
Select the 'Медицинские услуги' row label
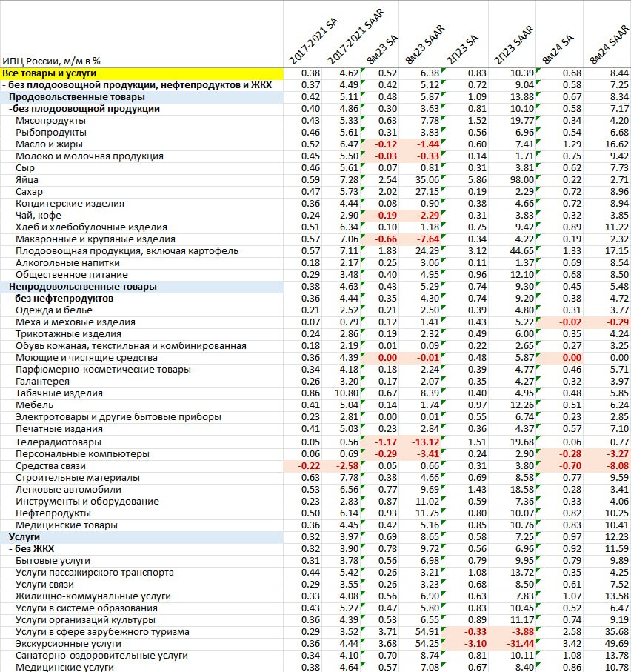pos(64,668)
